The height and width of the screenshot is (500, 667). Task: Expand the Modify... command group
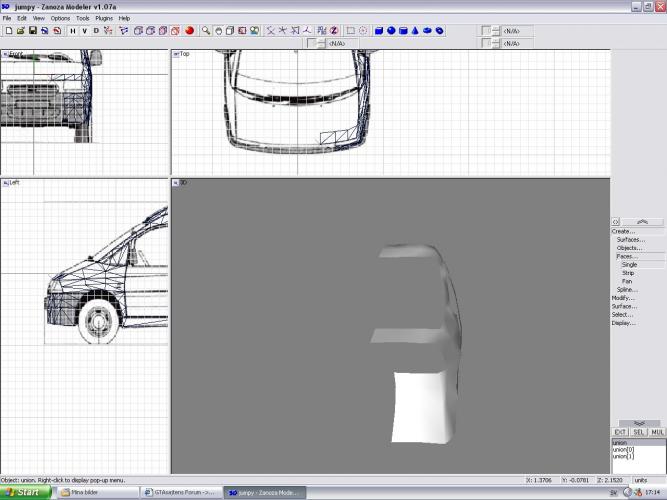point(623,298)
